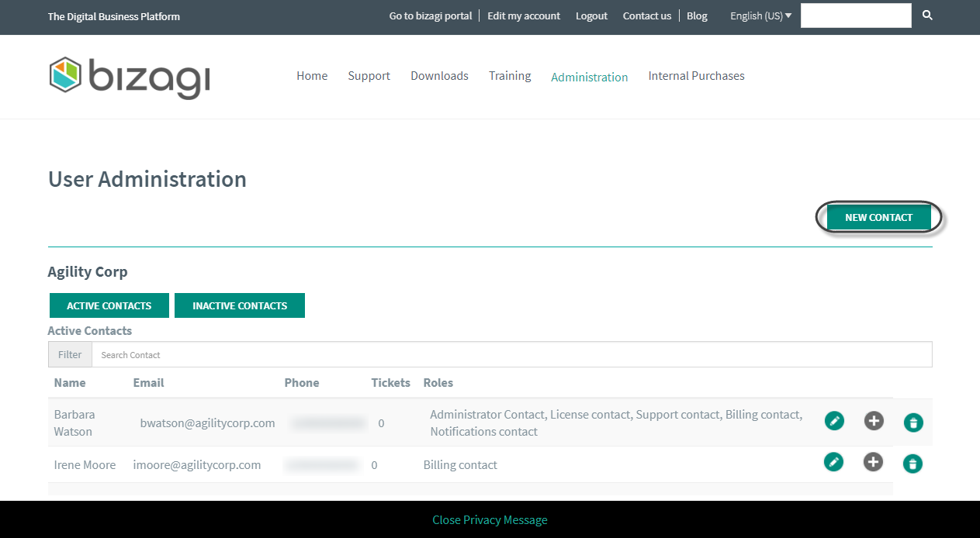Follow the Go to bizagi portal link
This screenshot has height=538, width=980.
coord(431,16)
